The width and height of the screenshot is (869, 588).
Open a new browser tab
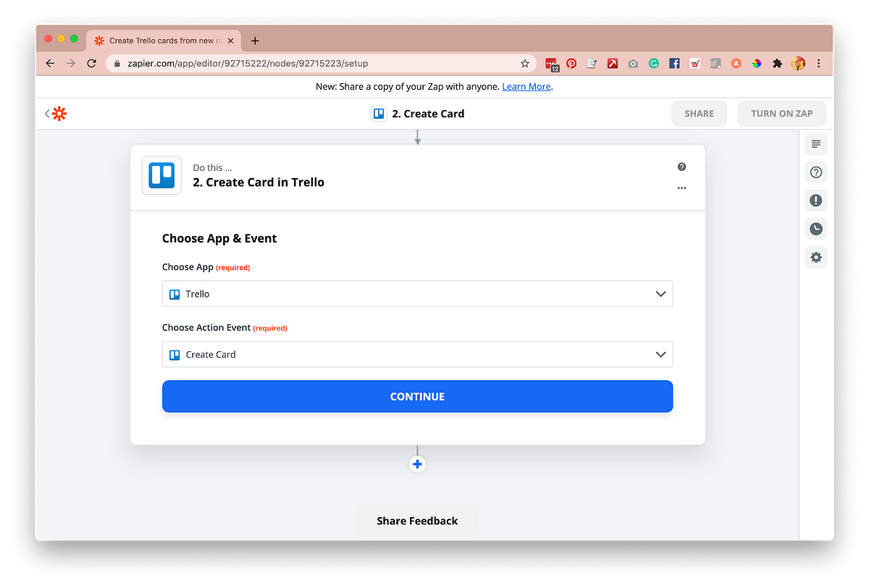(x=255, y=41)
